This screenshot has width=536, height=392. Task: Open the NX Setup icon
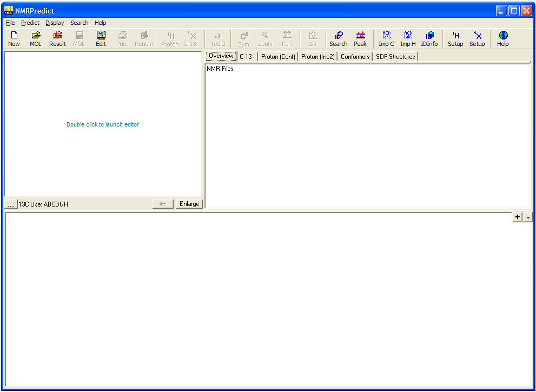point(477,39)
